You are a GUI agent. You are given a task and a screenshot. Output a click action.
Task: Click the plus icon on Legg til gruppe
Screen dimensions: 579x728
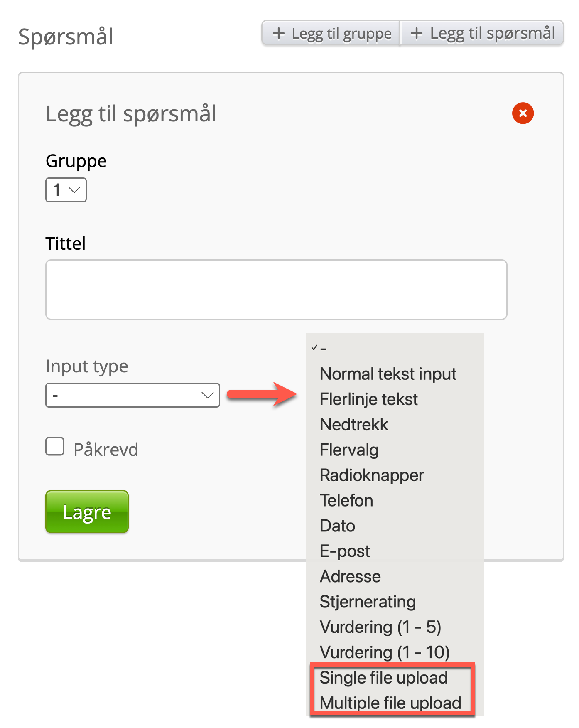pyautogui.click(x=279, y=33)
